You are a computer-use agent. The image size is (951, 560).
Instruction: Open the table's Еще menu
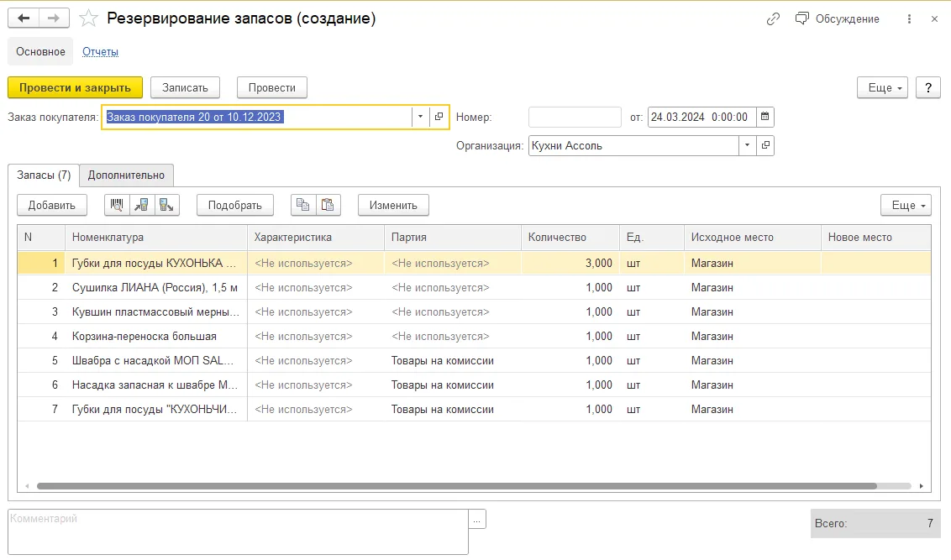(x=906, y=205)
